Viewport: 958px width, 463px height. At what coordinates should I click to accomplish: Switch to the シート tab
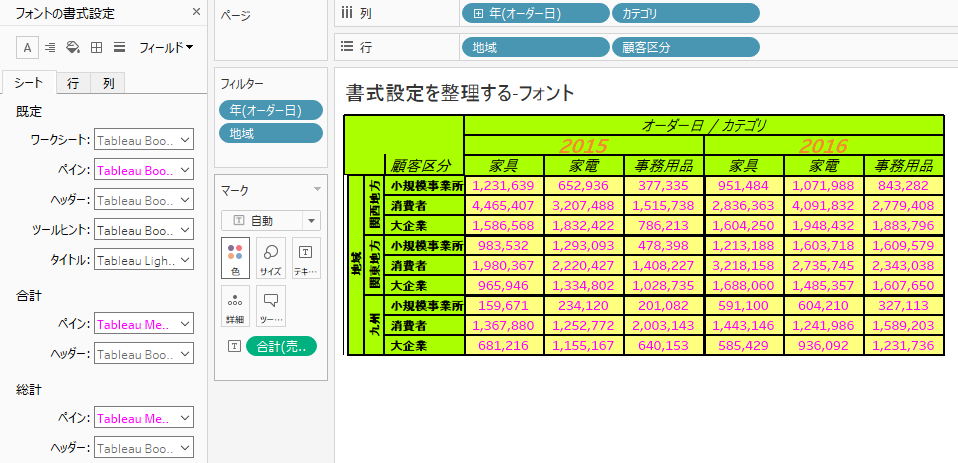[x=29, y=84]
